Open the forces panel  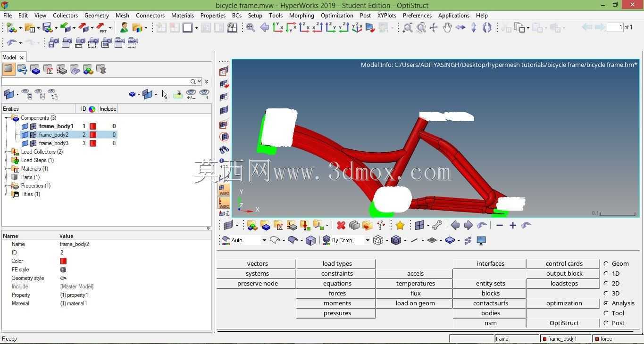337,294
